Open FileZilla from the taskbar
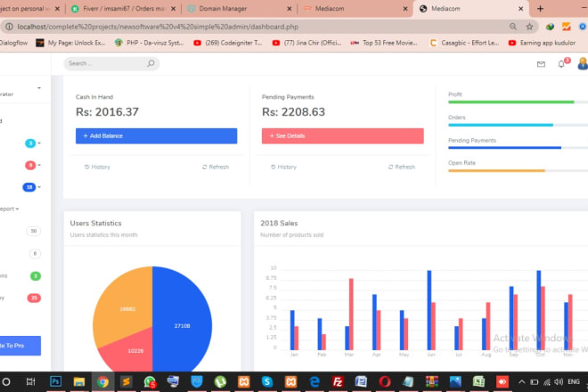 coord(338,382)
